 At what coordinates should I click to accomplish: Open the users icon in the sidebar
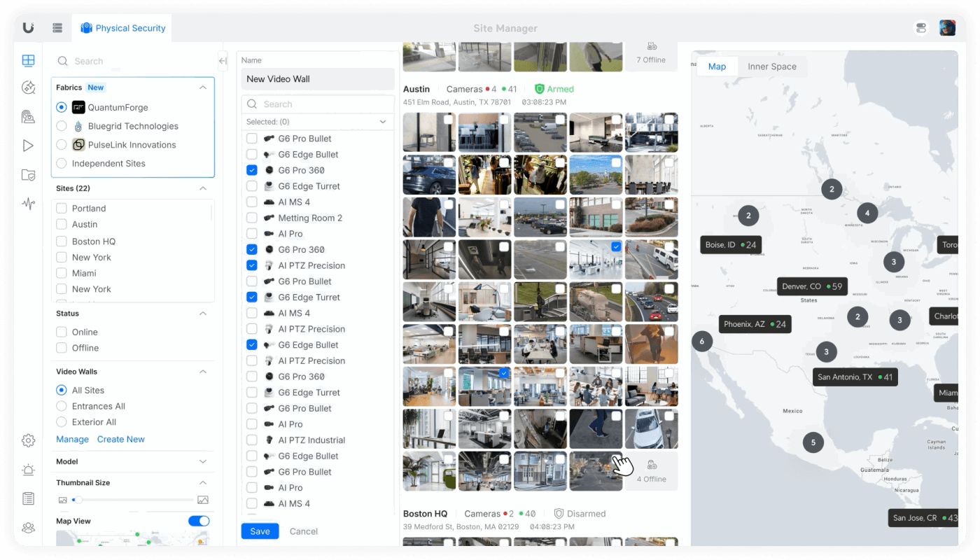tap(28, 528)
